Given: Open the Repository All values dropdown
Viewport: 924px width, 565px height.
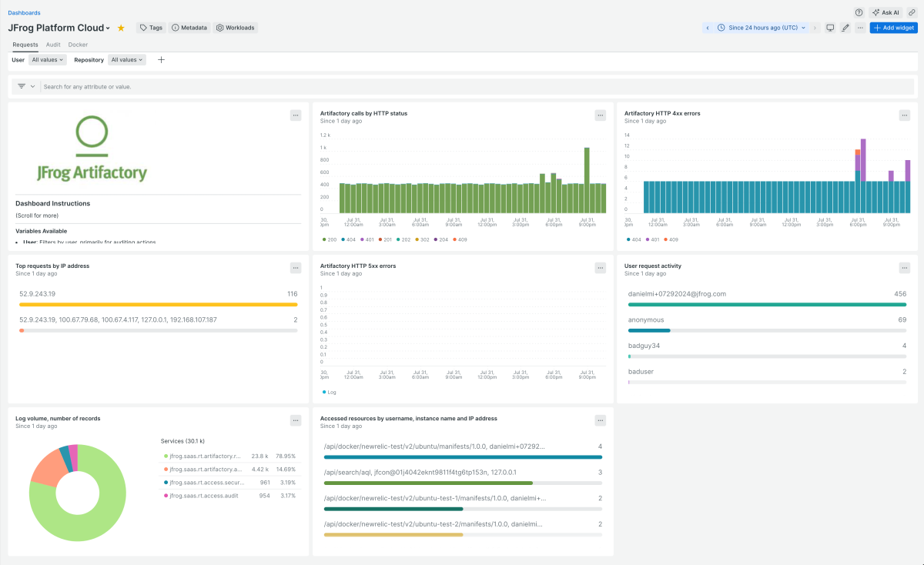Looking at the screenshot, I should (127, 59).
